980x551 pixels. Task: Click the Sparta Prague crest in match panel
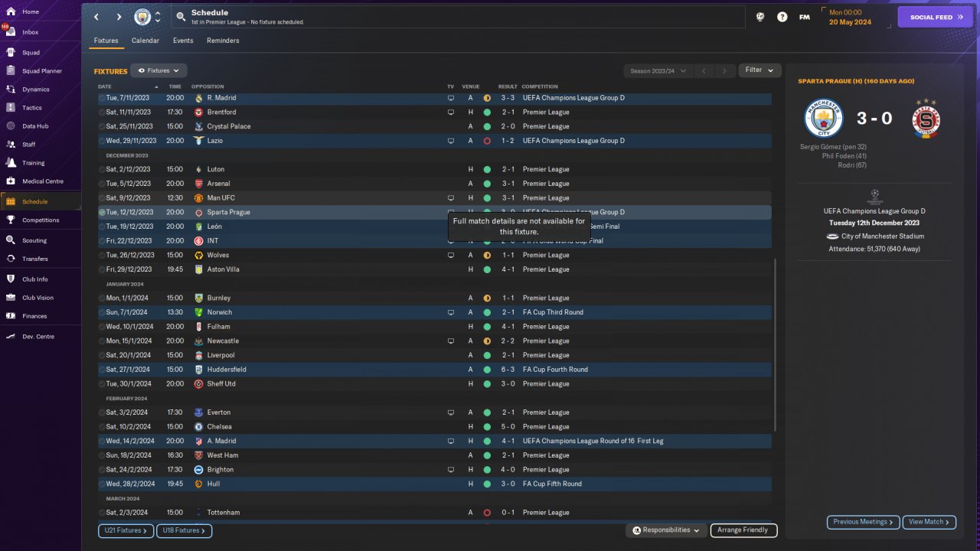(x=926, y=119)
